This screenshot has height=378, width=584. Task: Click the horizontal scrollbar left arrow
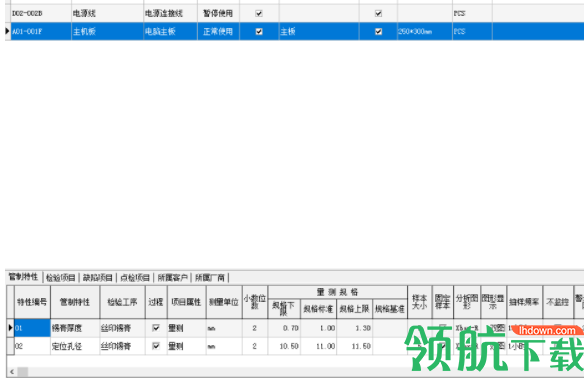pos(12,372)
